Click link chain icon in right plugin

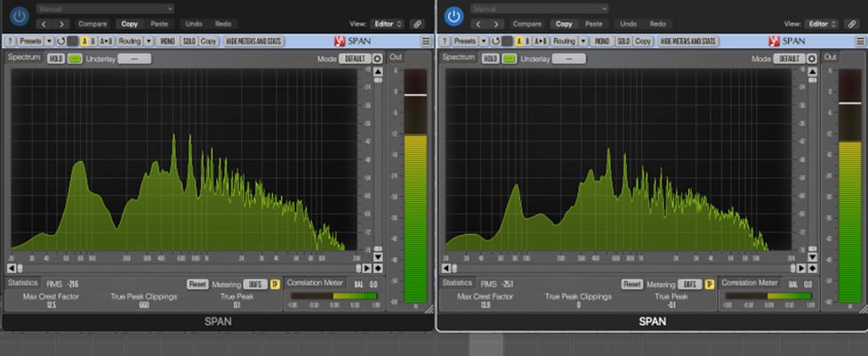tap(851, 24)
